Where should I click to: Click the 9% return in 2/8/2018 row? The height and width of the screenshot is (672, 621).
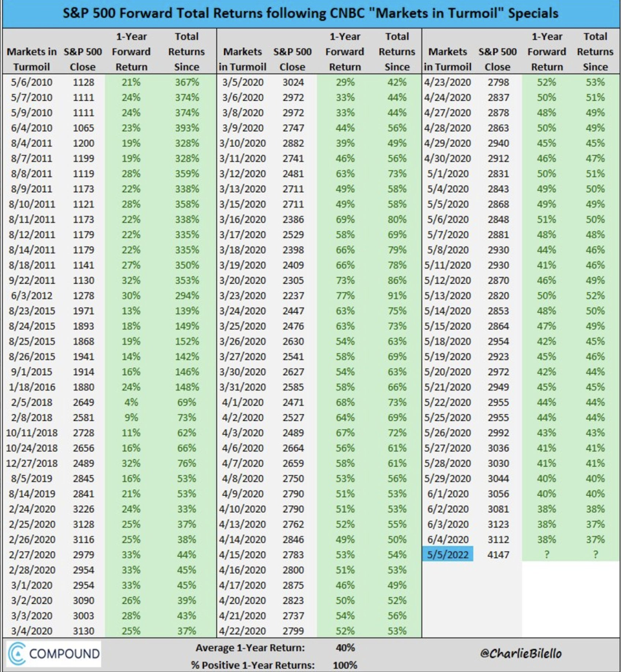tap(131, 417)
